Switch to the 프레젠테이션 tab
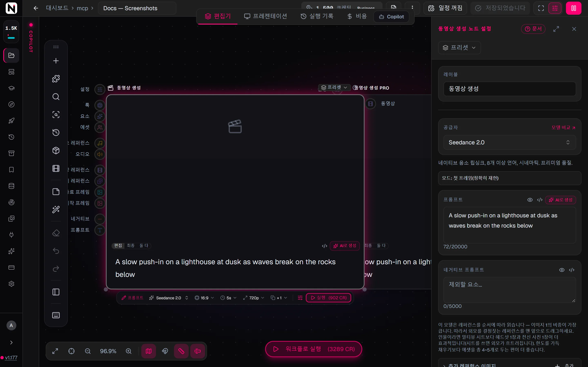This screenshot has width=588, height=367. click(265, 16)
